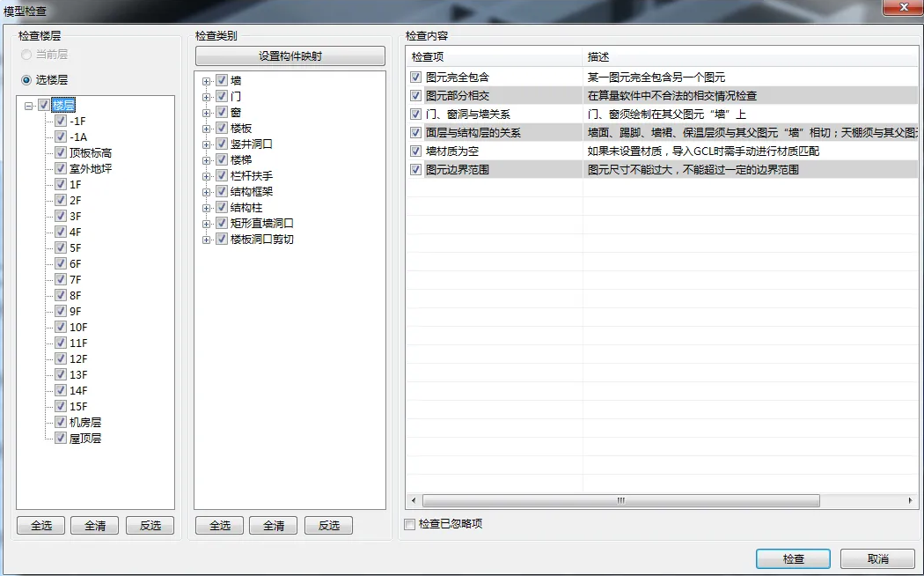The height and width of the screenshot is (576, 924).
Task: Click the horizontal scrollbar thumb
Action: 621,500
